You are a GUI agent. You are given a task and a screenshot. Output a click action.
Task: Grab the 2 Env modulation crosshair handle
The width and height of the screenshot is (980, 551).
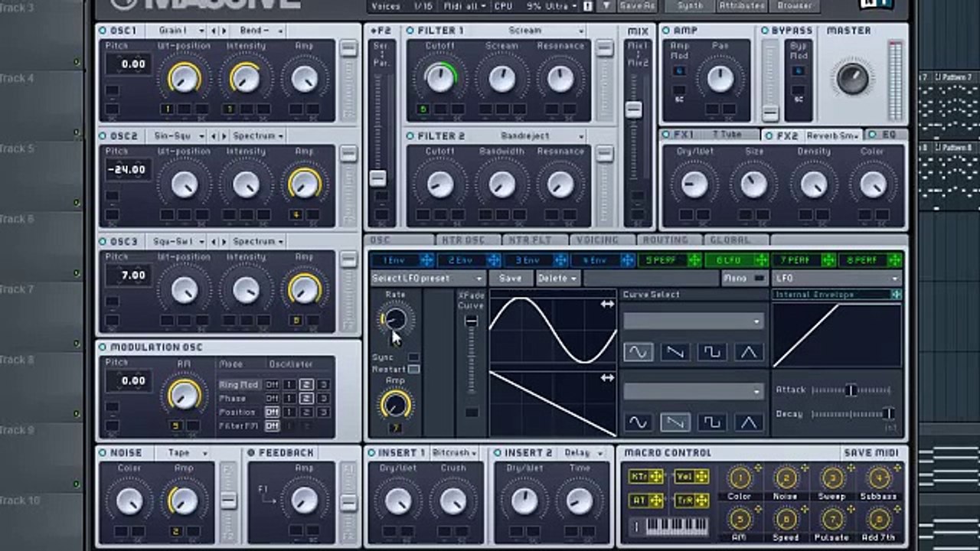coord(493,260)
